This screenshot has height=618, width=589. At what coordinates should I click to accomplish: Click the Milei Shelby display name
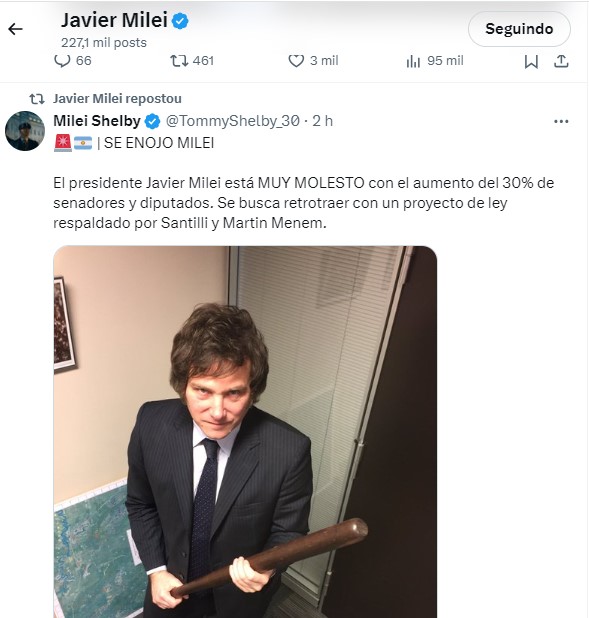[x=97, y=121]
